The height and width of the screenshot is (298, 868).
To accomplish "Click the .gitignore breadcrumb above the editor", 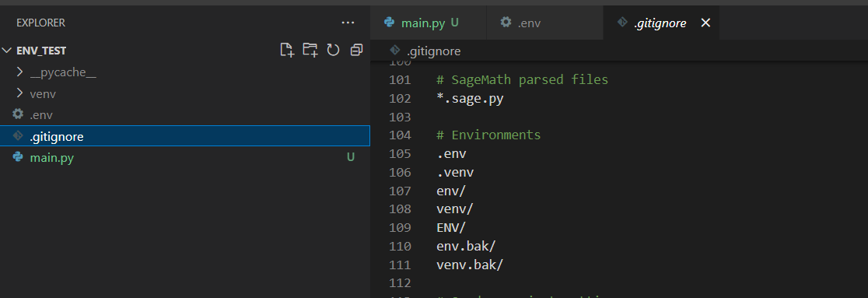I will [433, 51].
